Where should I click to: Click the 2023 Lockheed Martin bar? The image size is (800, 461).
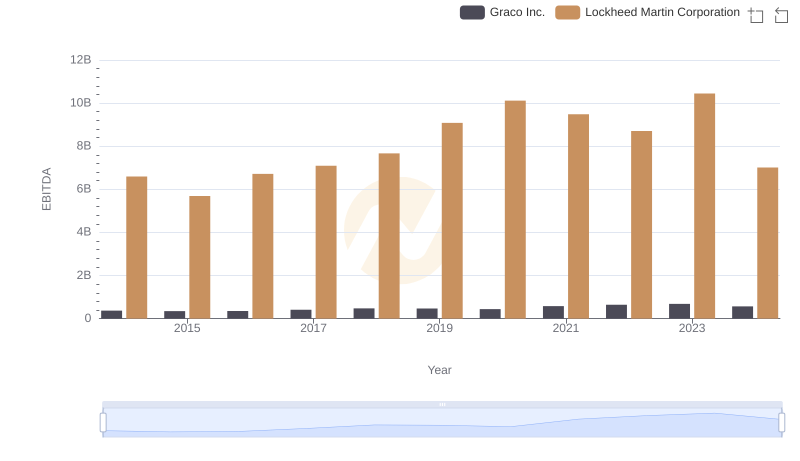(x=704, y=206)
